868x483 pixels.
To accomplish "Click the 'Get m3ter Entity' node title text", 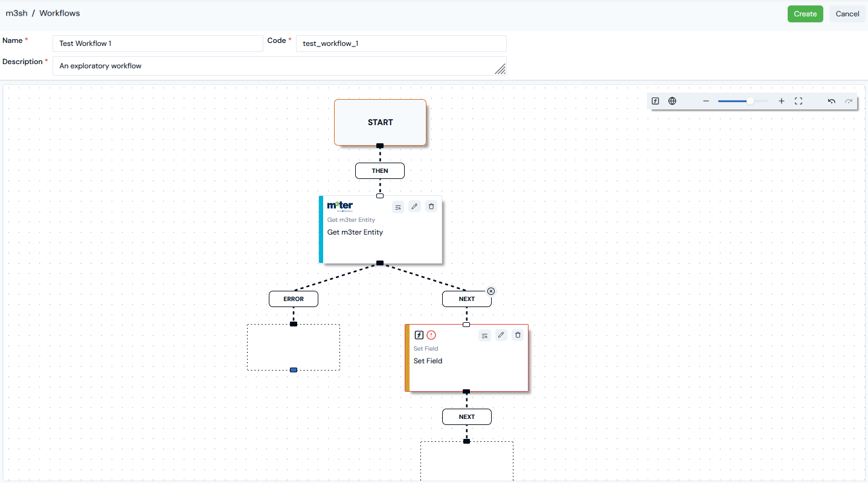I will (x=355, y=232).
